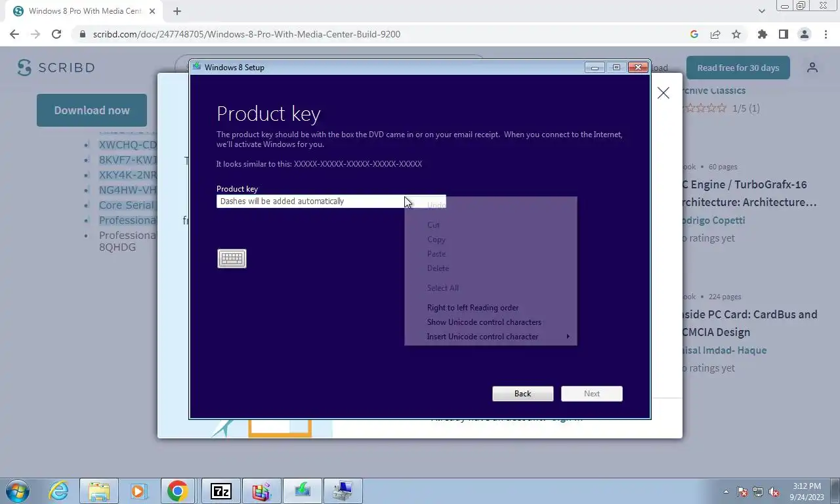Open 7-Zip from the taskbar

(221, 491)
